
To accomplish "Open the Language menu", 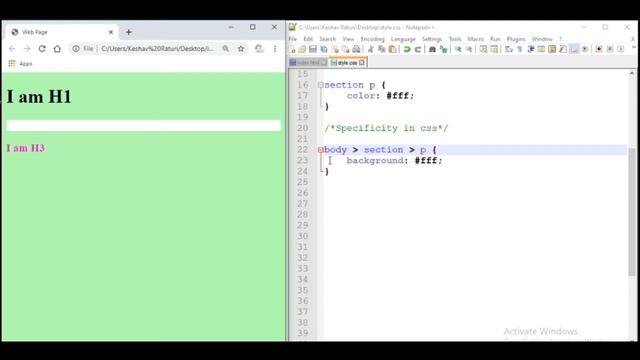I will (x=403, y=39).
